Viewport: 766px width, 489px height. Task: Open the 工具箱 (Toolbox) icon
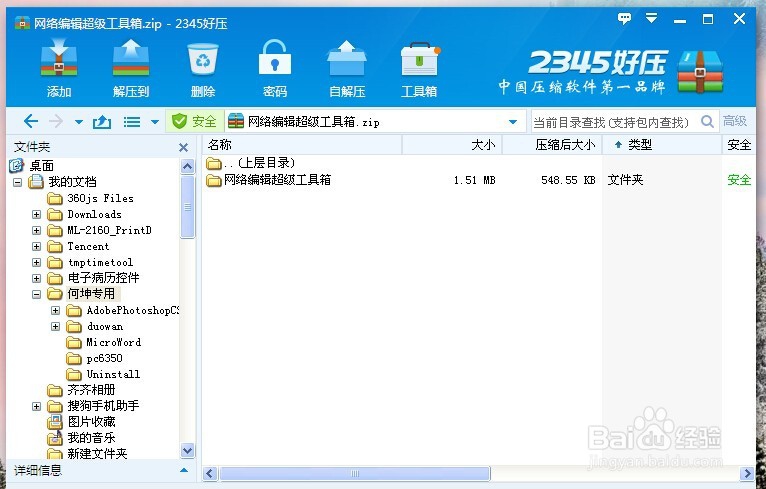[419, 68]
